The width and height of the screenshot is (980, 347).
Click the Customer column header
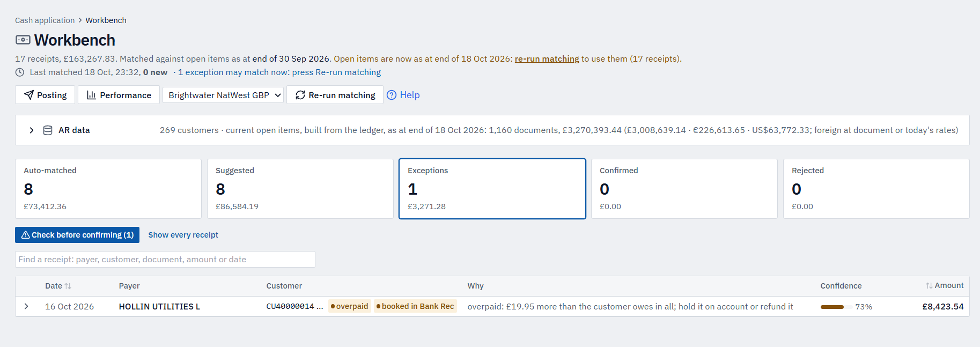[x=284, y=286]
